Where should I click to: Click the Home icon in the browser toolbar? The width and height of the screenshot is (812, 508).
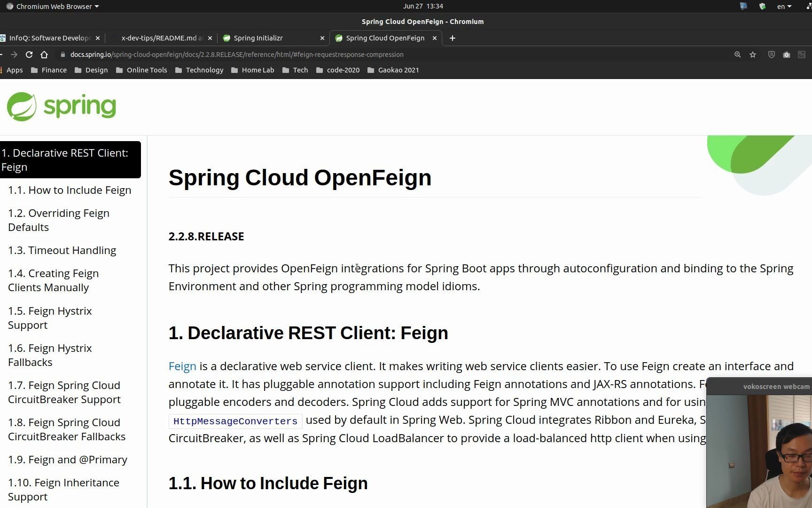point(44,55)
